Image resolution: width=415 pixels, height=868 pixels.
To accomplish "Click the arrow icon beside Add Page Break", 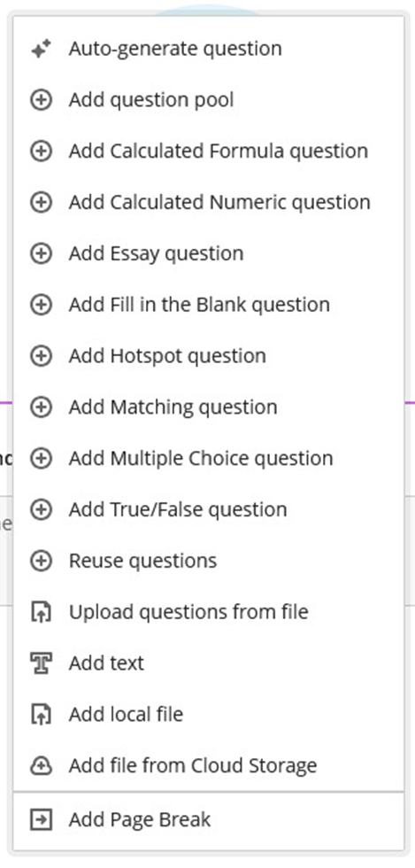I will pos(41,820).
